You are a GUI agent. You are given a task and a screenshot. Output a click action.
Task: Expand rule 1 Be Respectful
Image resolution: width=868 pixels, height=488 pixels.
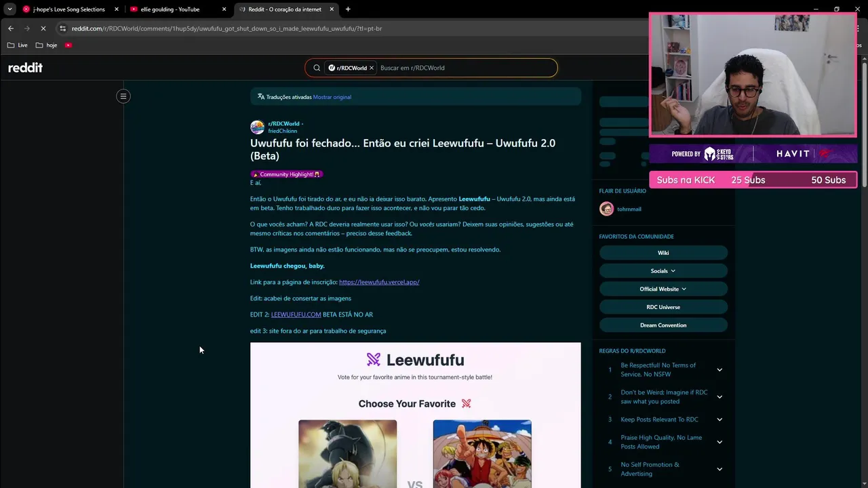pos(719,370)
